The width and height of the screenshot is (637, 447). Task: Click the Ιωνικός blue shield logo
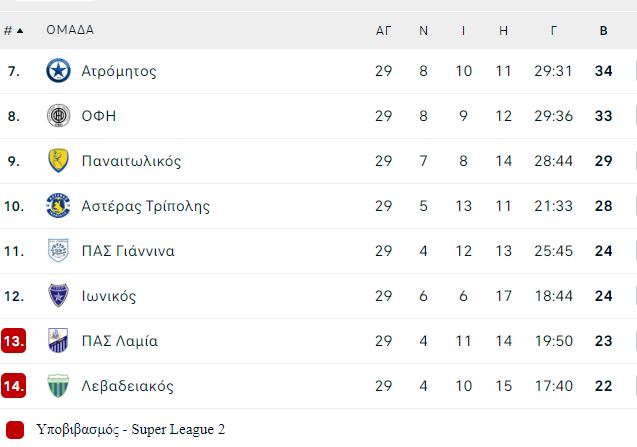coord(58,295)
